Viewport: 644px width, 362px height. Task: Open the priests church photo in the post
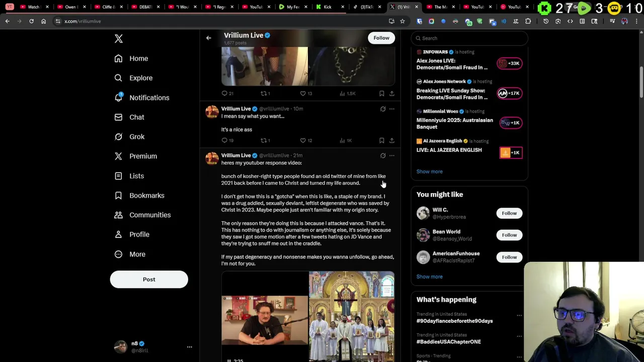[x=352, y=316]
